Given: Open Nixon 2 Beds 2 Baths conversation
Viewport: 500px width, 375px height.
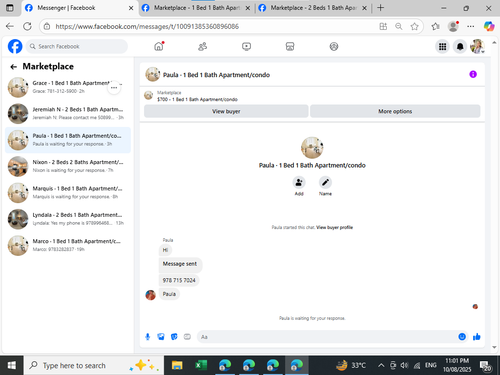Looking at the screenshot, I should (x=68, y=166).
